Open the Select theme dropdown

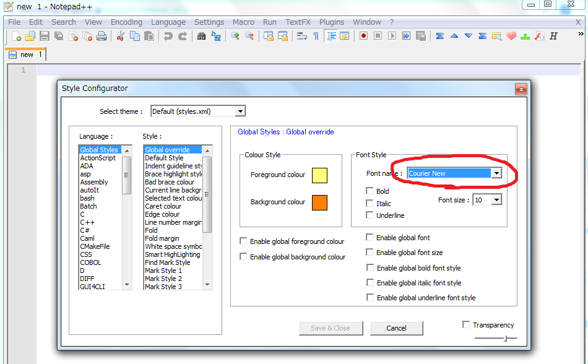[240, 111]
